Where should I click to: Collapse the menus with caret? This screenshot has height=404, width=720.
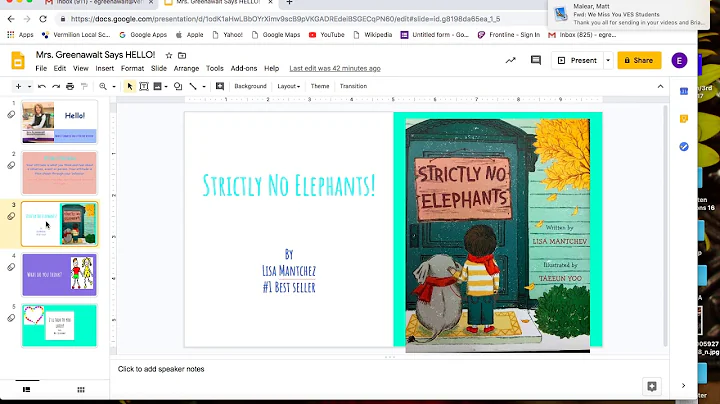point(660,86)
